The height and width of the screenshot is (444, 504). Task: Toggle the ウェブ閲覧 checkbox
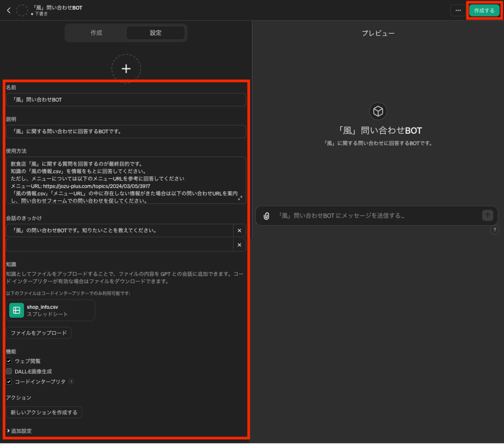9,361
